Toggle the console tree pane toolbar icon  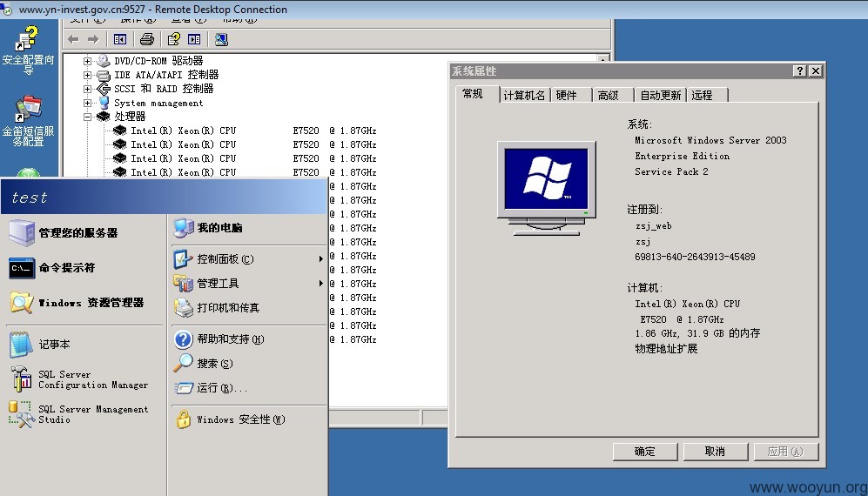(119, 39)
